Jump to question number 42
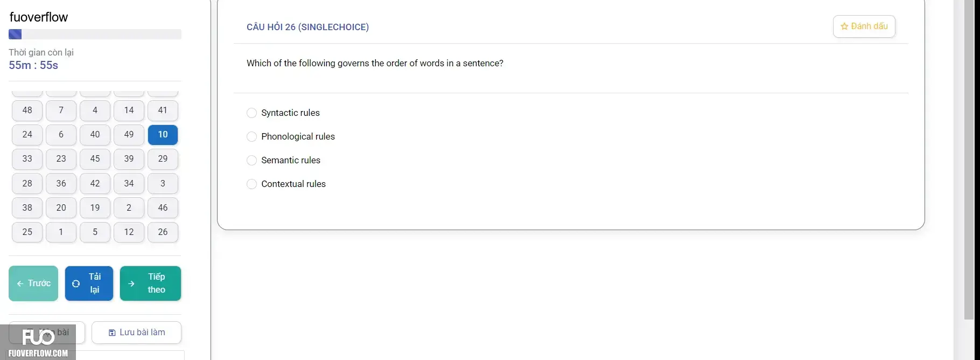The height and width of the screenshot is (360, 980). coord(95,184)
